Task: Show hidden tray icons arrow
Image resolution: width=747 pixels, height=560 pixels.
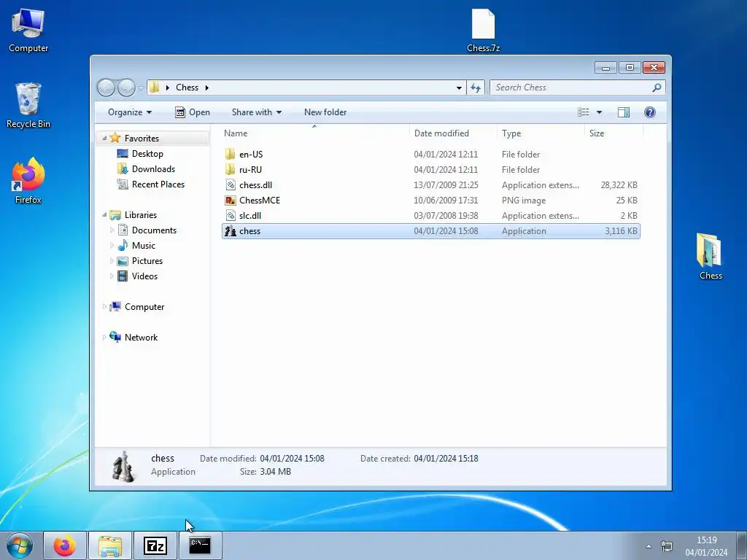Action: pos(649,546)
